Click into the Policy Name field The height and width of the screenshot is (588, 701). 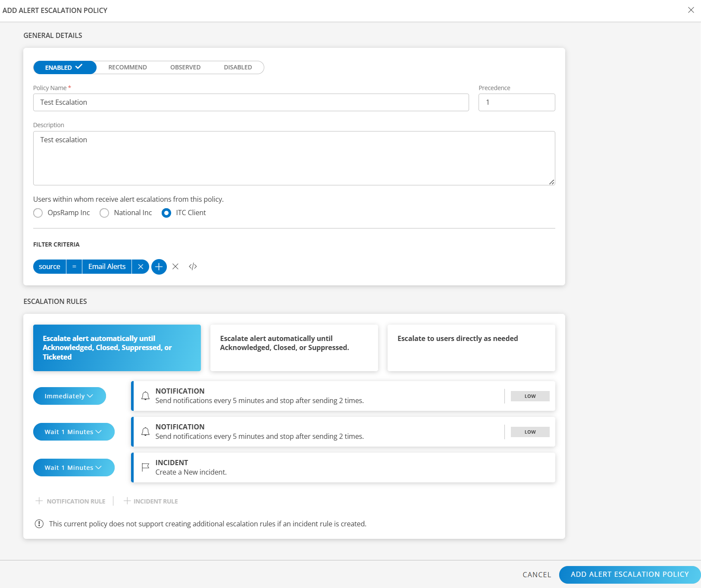click(251, 103)
